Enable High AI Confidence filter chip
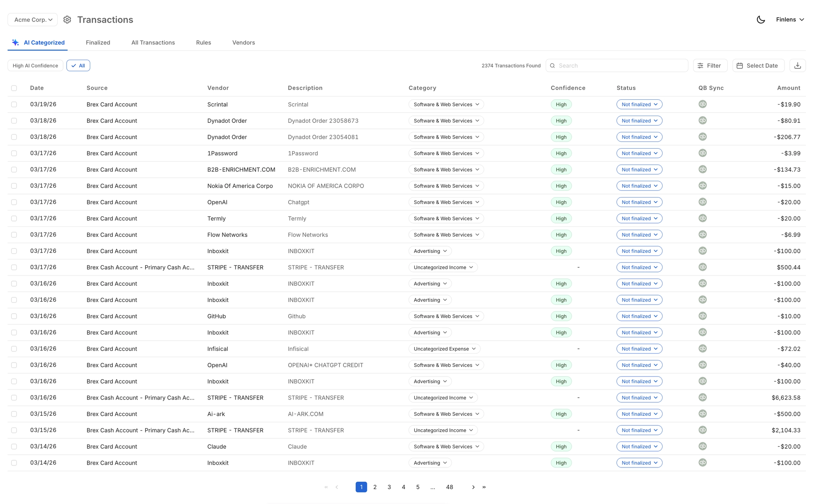The width and height of the screenshot is (814, 504). click(35, 66)
